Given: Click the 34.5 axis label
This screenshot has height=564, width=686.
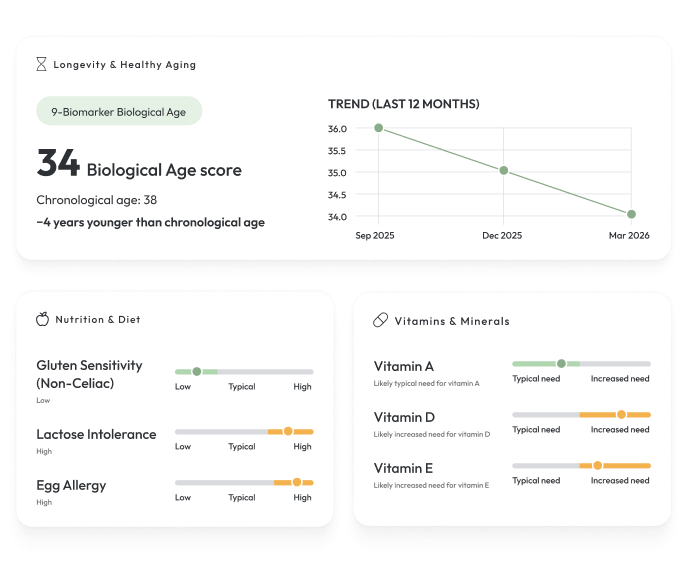Looking at the screenshot, I should pyautogui.click(x=337, y=195).
